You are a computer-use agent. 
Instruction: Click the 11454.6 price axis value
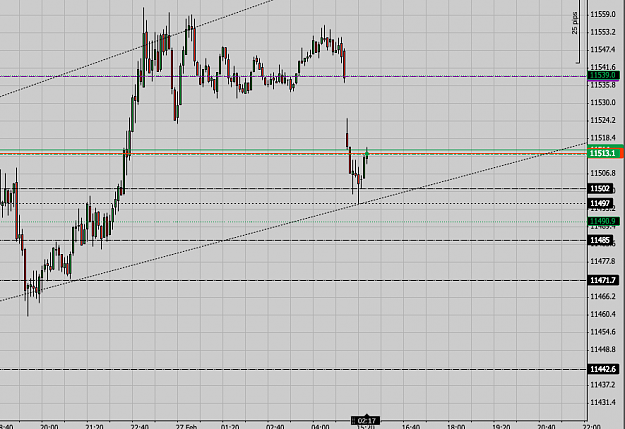pos(603,332)
